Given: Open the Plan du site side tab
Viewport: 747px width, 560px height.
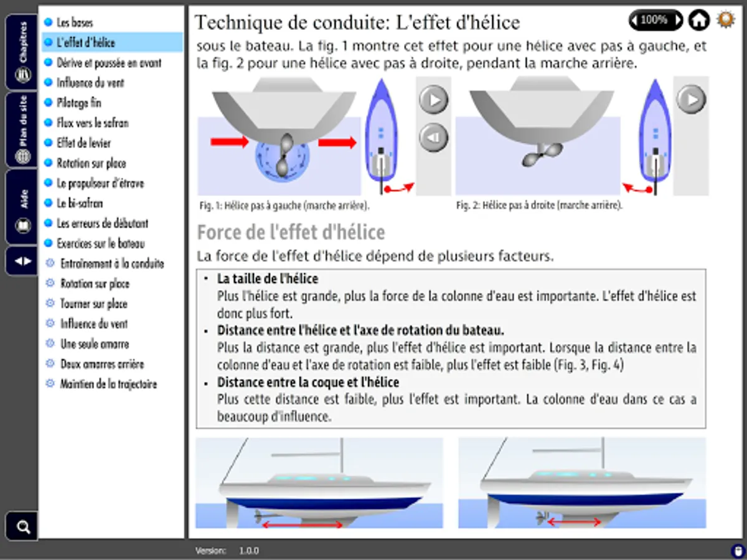Looking at the screenshot, I should (22, 130).
